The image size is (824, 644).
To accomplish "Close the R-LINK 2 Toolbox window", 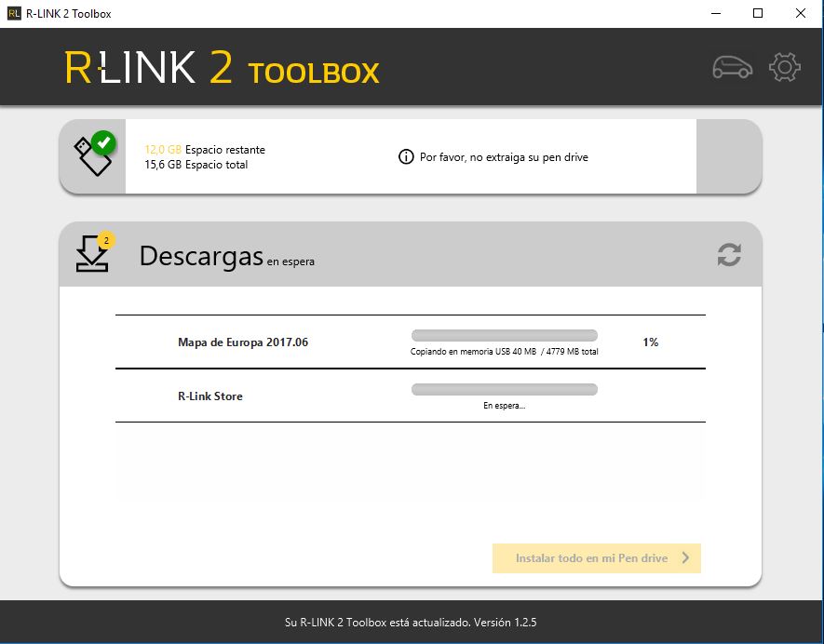I will tap(801, 13).
